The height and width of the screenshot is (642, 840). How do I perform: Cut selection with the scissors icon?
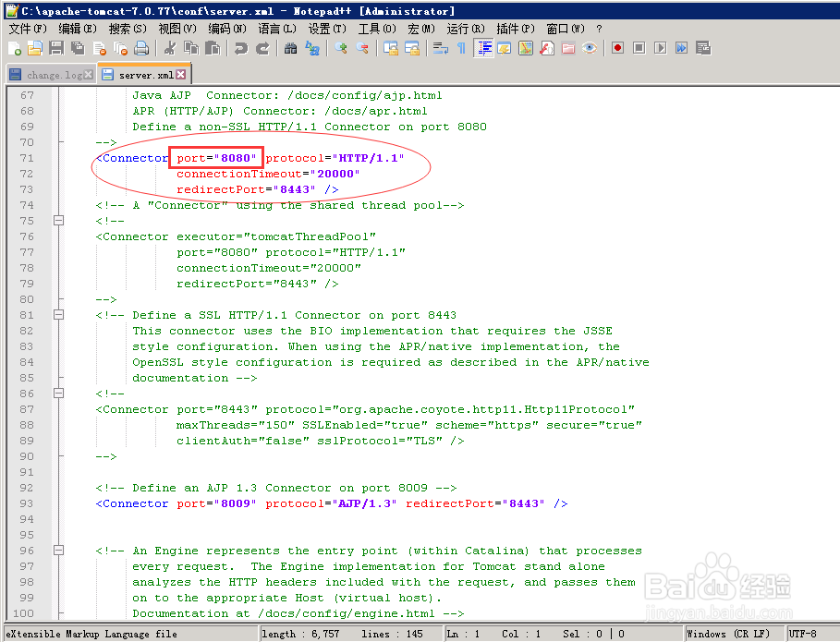(170, 48)
